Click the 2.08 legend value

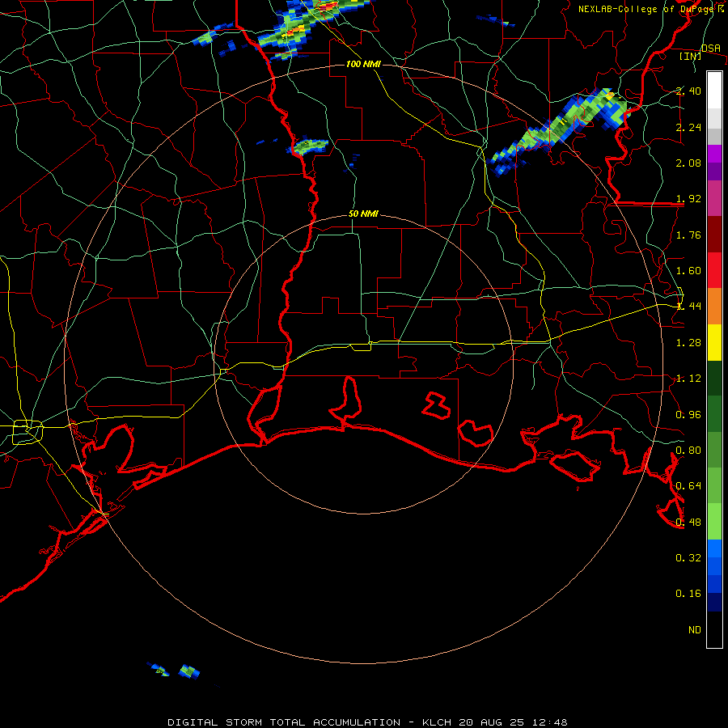688,163
